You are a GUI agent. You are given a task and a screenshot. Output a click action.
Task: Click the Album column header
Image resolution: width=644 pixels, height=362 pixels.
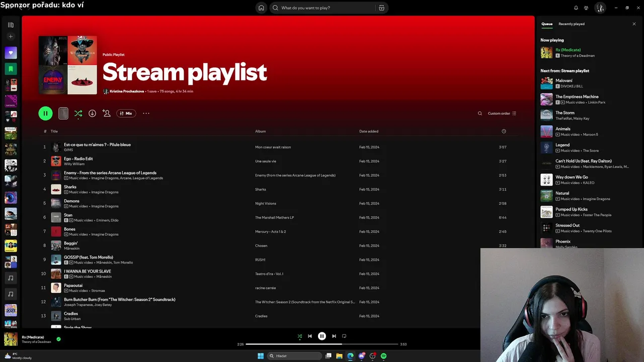(x=260, y=131)
